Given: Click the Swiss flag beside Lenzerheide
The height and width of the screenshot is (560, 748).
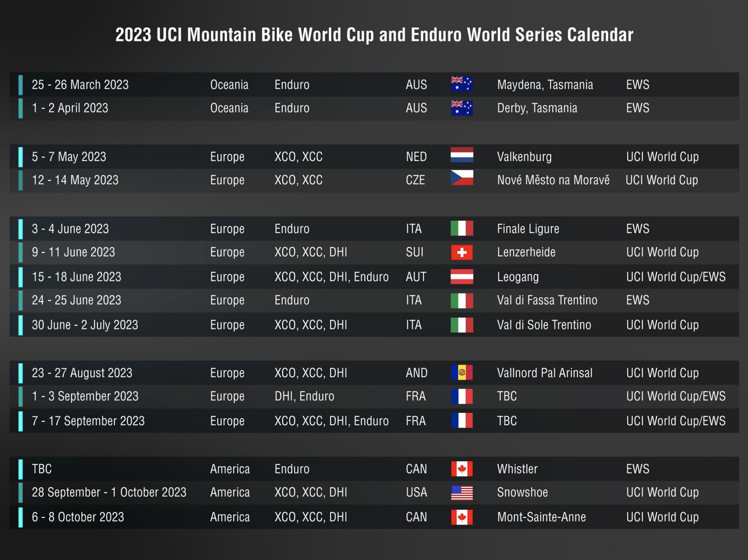Looking at the screenshot, I should [x=462, y=252].
